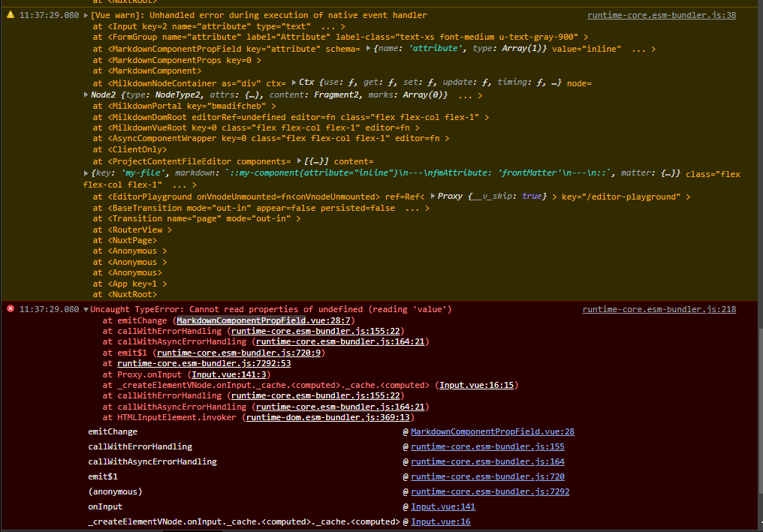Collapse the Vue warn message arrow
This screenshot has width=763, height=532.
point(86,15)
